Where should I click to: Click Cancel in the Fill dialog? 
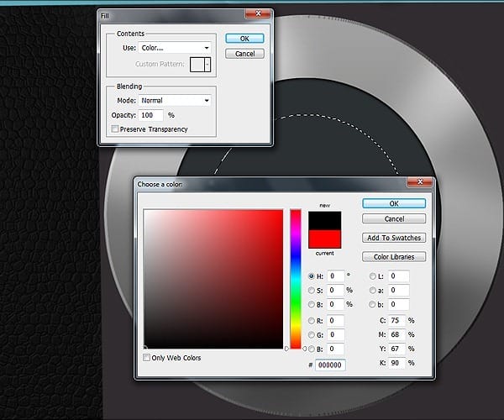click(244, 54)
